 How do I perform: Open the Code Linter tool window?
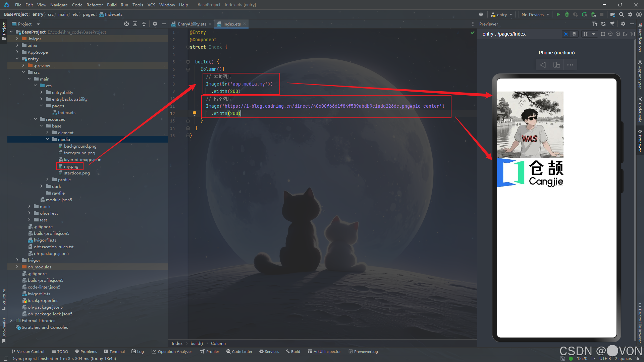239,351
